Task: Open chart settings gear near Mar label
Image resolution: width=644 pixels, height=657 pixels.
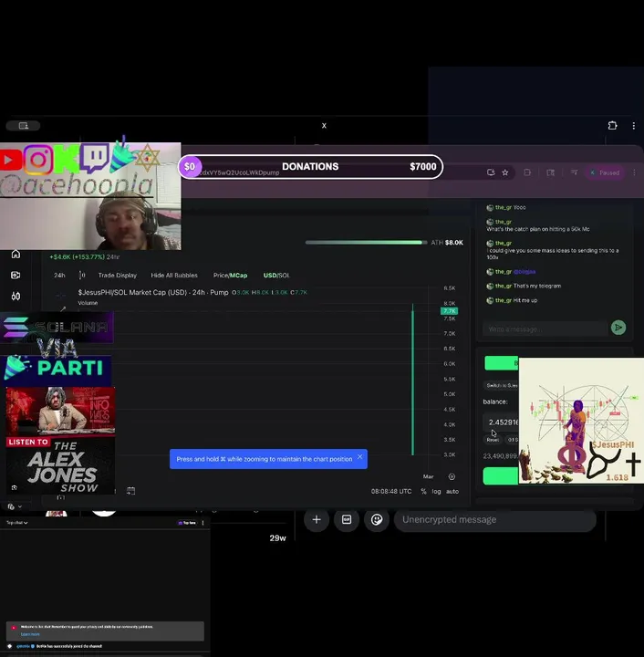Action: click(x=452, y=476)
